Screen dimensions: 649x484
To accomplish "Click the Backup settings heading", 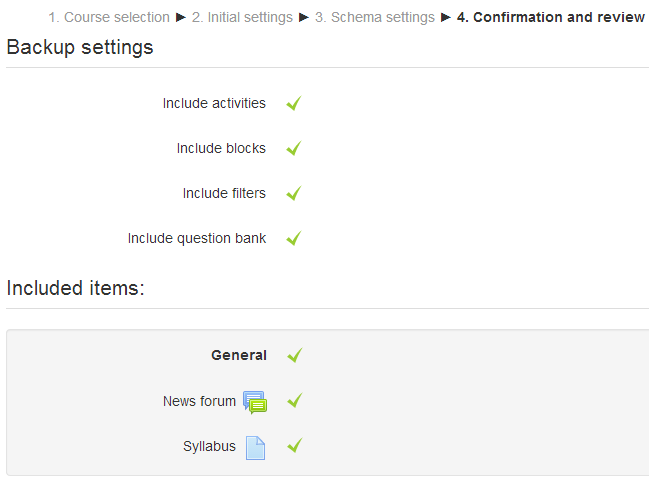I will 80,47.
